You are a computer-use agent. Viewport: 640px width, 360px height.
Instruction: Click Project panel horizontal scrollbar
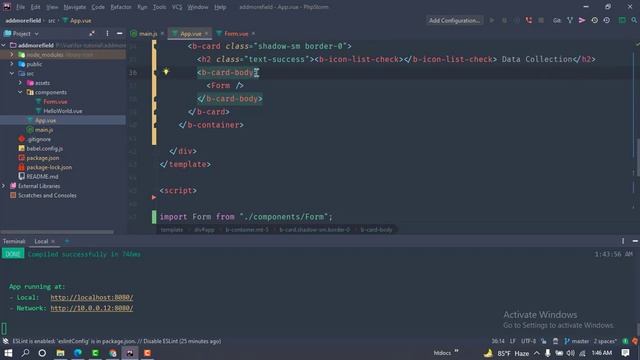tap(57, 232)
